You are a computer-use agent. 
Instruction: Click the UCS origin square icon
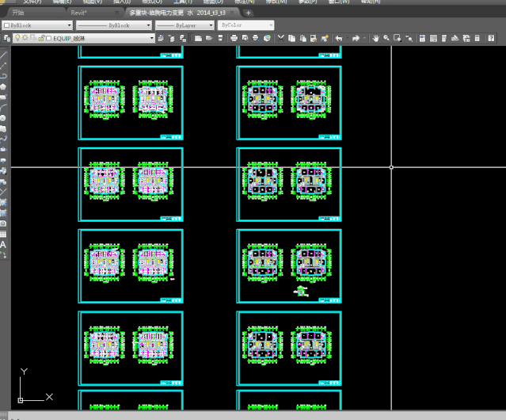point(21,400)
